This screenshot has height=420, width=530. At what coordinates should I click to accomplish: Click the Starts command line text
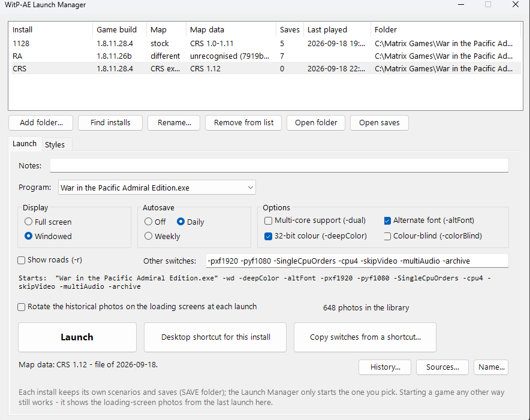tap(255, 282)
